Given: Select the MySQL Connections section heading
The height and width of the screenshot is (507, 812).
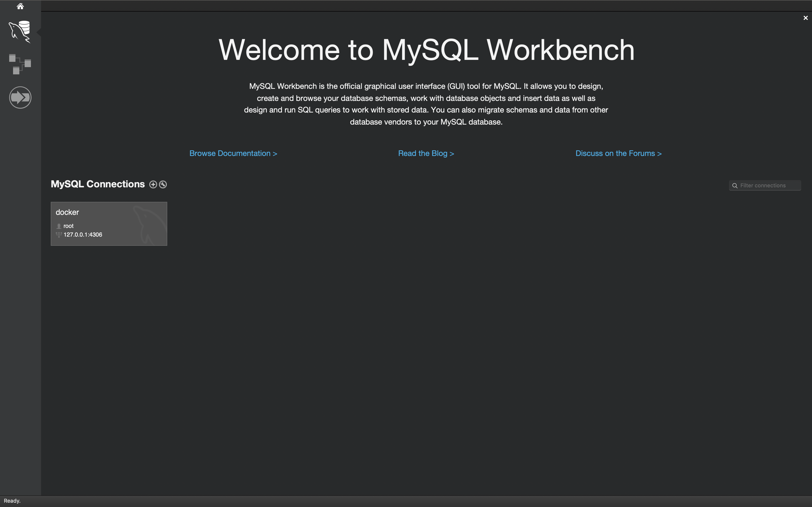Looking at the screenshot, I should (98, 184).
